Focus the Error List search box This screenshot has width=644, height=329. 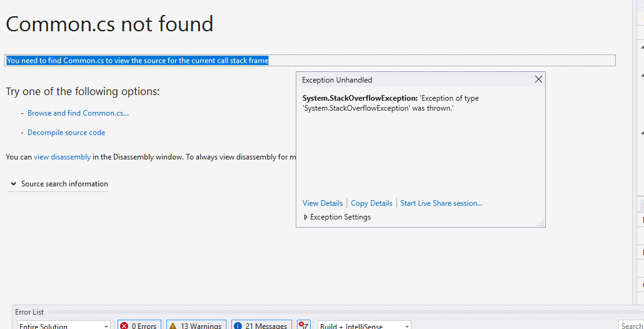pyautogui.click(x=631, y=326)
